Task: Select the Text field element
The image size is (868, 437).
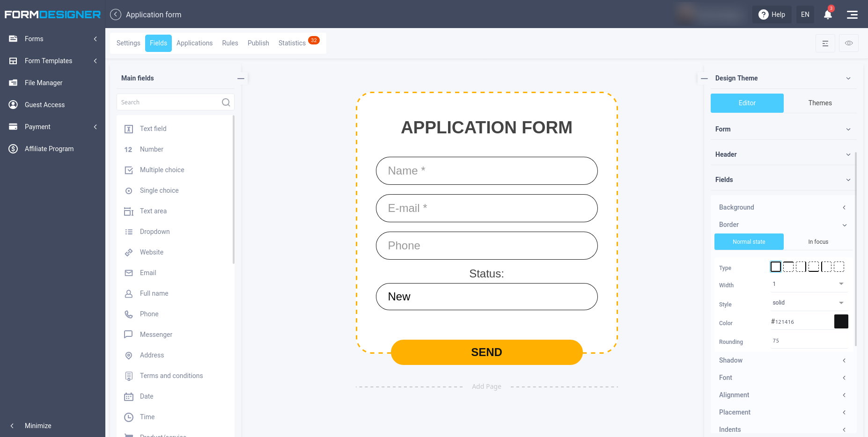Action: 153,129
